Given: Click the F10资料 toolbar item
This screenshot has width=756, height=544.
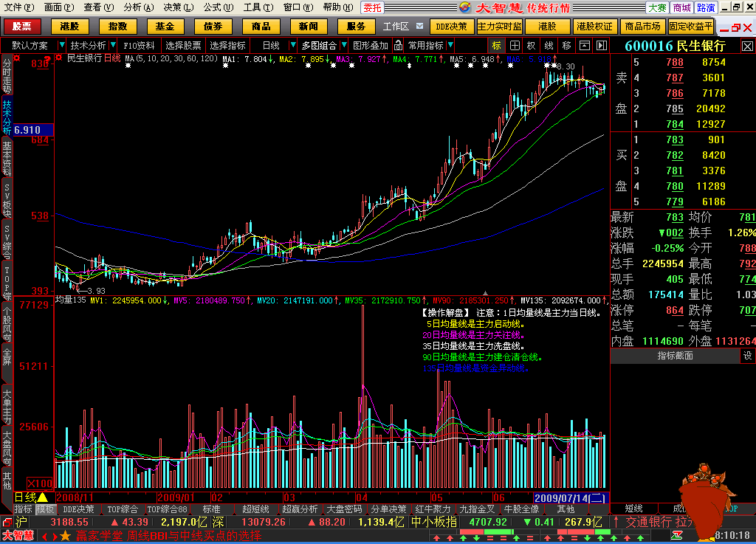Looking at the screenshot, I should (140, 46).
